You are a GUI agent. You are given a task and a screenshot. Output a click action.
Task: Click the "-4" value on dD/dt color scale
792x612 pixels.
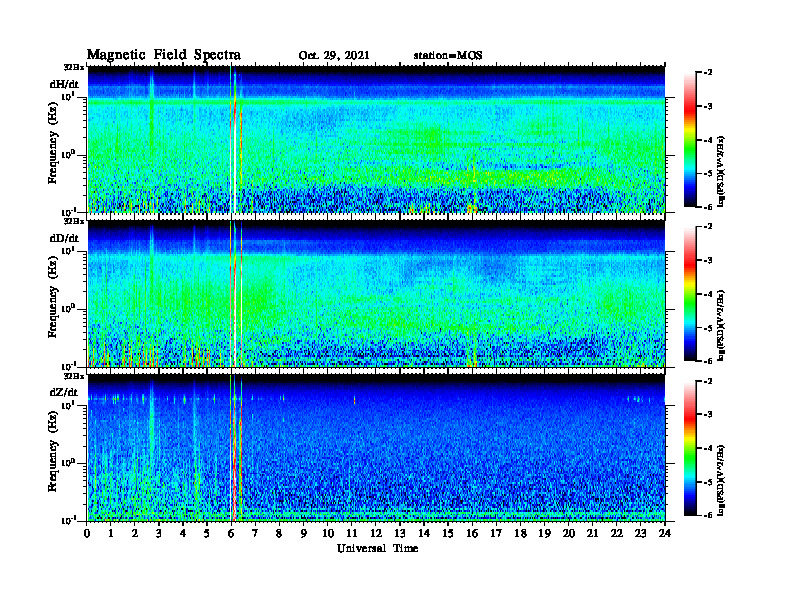pos(708,294)
